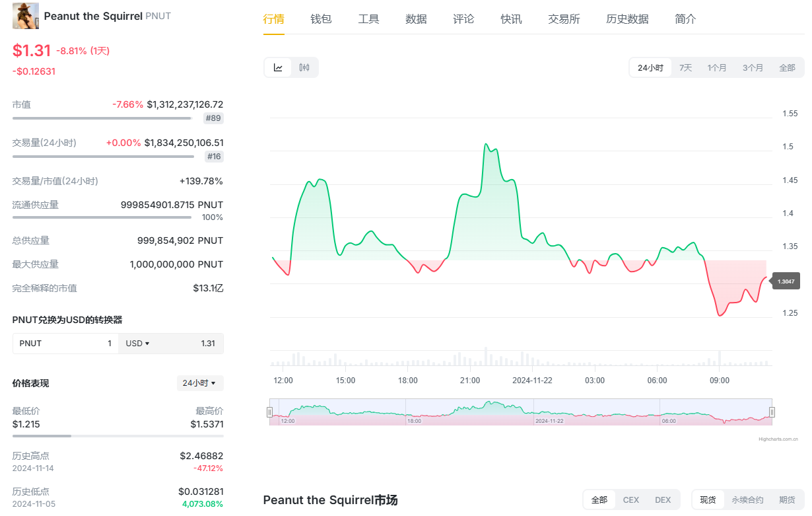This screenshot has height=516, width=812.
Task: Open the 历史数据 tab
Action: (627, 19)
